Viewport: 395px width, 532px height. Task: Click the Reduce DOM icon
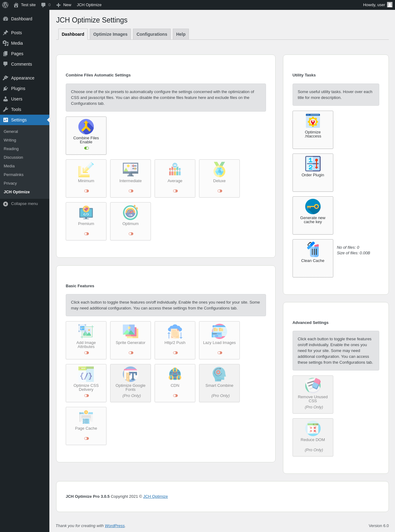[313, 428]
